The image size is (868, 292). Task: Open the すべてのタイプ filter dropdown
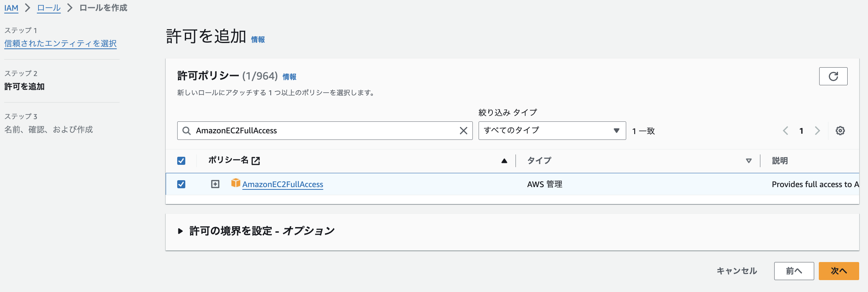[552, 131]
